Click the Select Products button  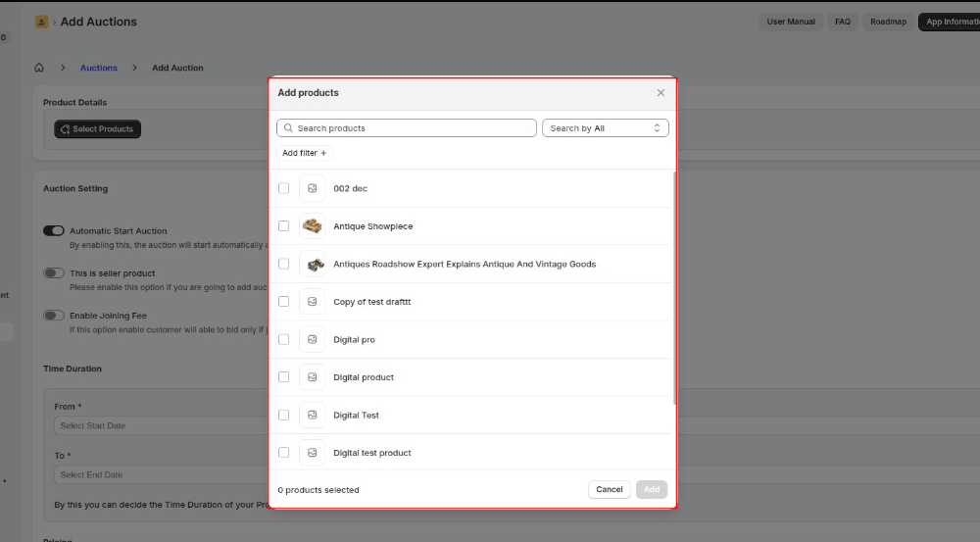(x=97, y=128)
